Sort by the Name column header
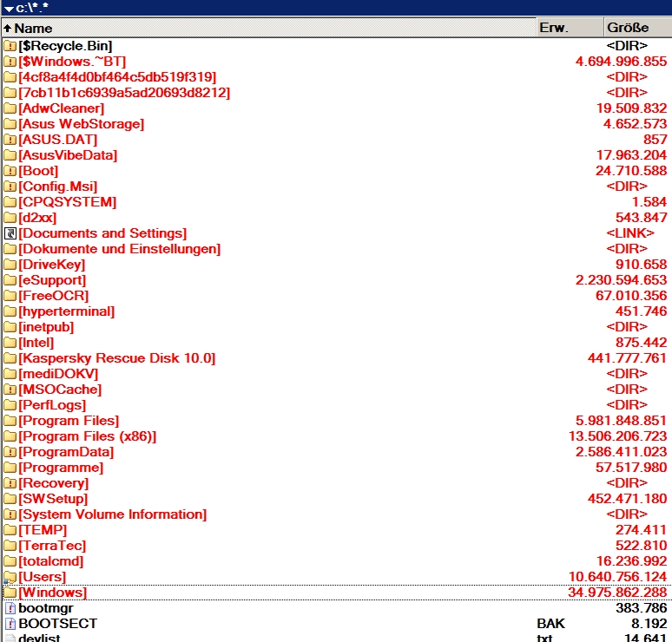 pos(269,28)
